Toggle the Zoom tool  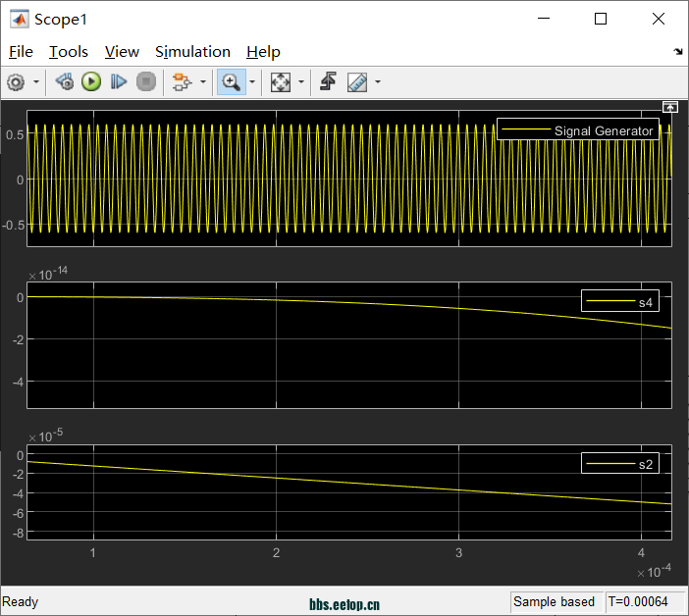[x=231, y=82]
